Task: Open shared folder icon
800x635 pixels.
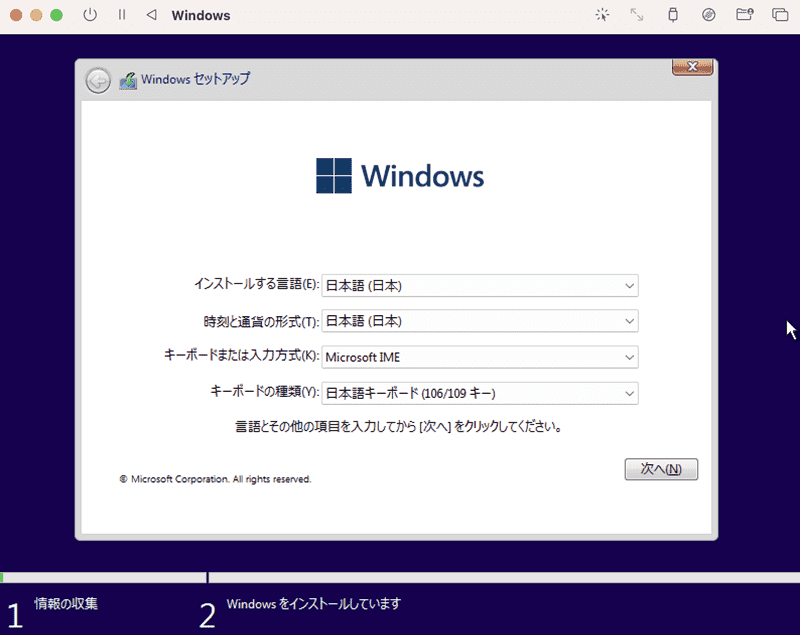Action: (744, 14)
